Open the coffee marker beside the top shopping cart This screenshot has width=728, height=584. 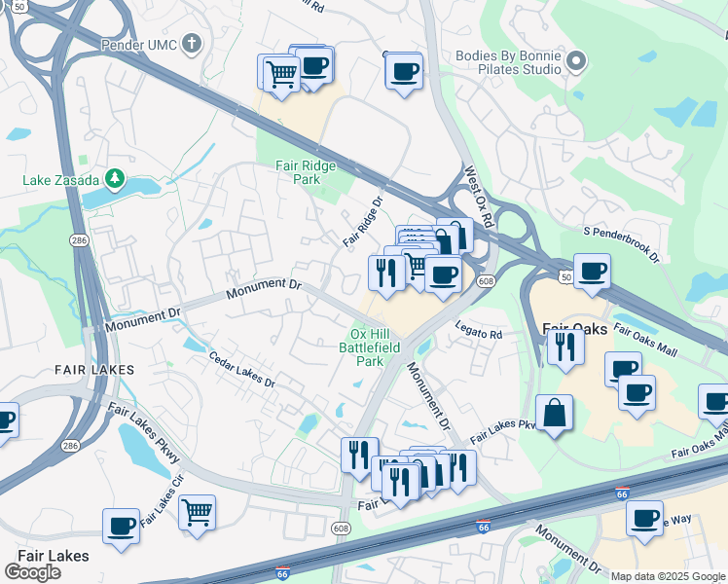[315, 68]
